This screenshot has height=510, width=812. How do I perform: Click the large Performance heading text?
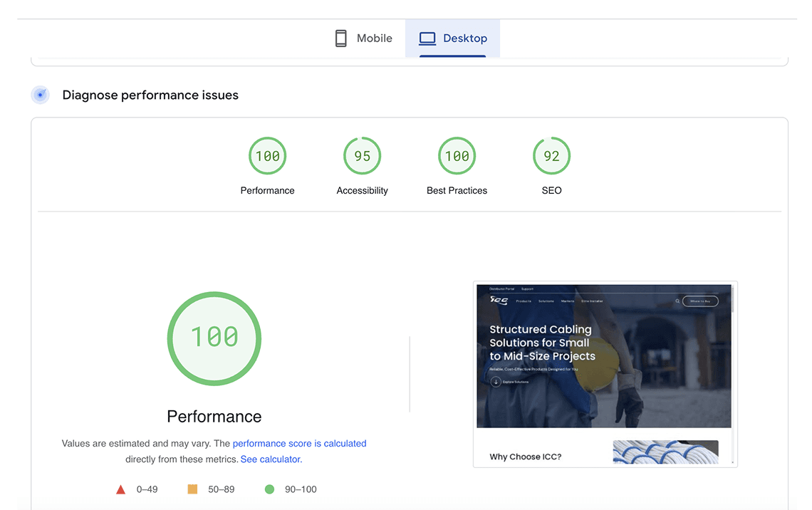tap(214, 416)
